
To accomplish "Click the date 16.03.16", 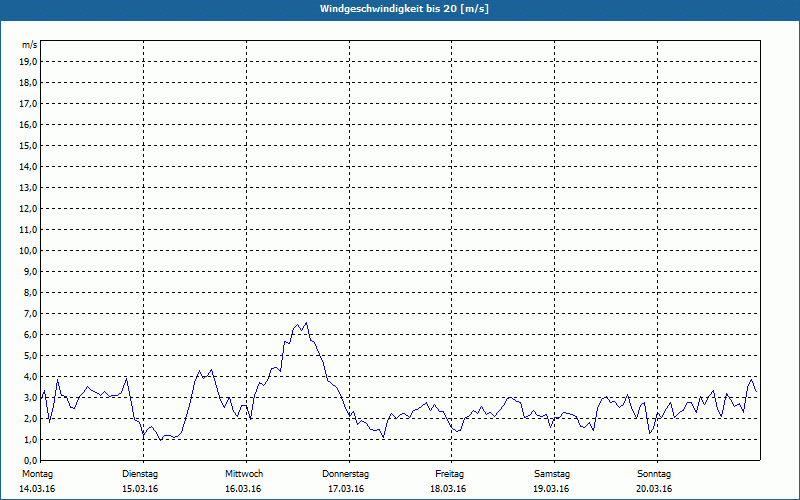I will (x=243, y=489).
